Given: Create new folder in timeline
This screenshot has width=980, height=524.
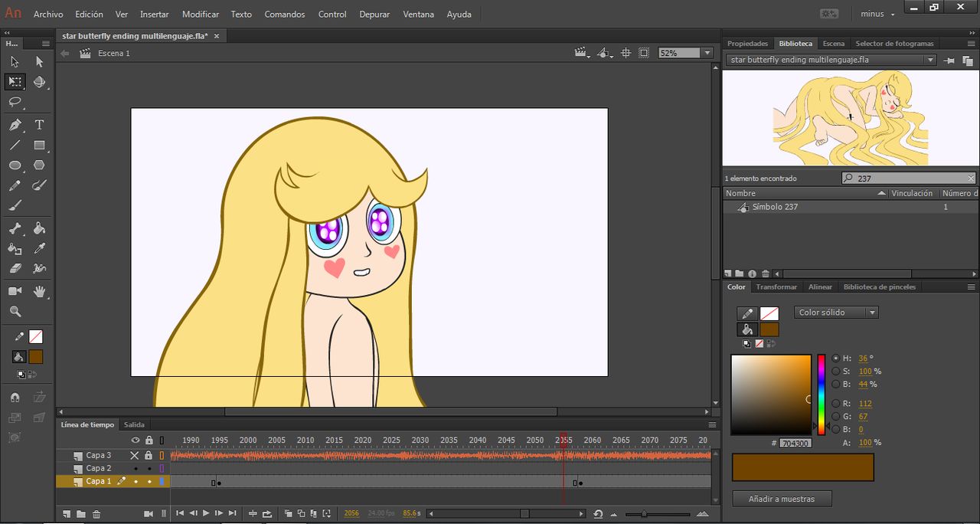Looking at the screenshot, I should click(x=81, y=514).
